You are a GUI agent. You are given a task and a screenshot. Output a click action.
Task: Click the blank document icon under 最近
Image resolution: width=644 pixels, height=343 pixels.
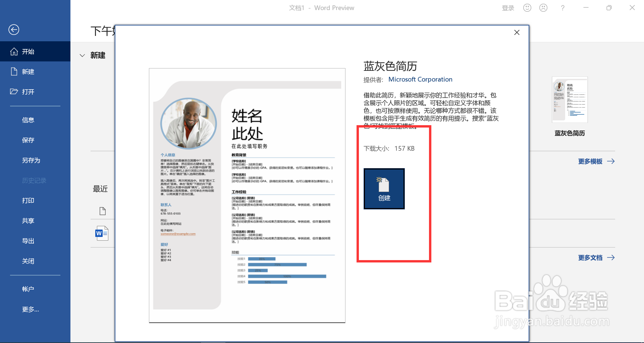click(x=103, y=211)
